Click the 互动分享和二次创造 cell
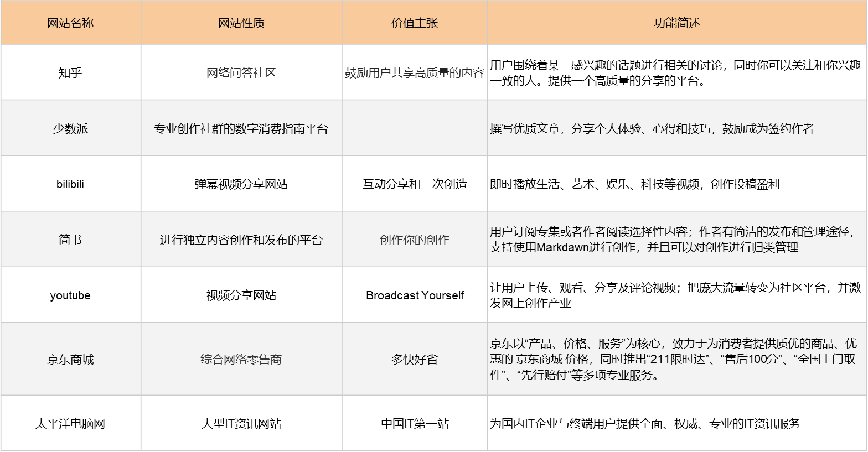This screenshot has width=868, height=452. pyautogui.click(x=415, y=184)
